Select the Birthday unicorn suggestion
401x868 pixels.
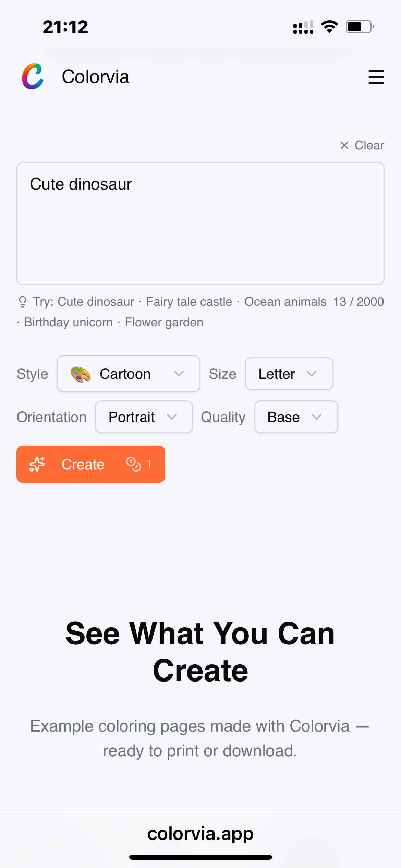point(68,322)
